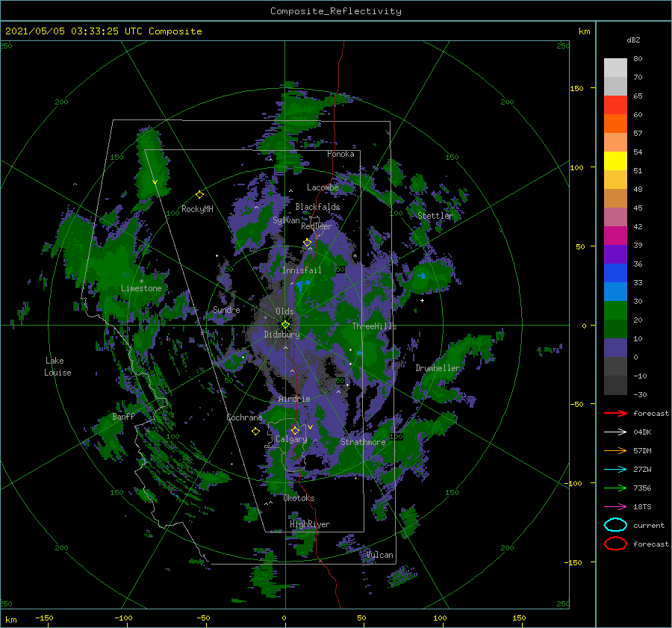Click the Olds city label
The width and height of the screenshot is (672, 628).
pyautogui.click(x=284, y=311)
